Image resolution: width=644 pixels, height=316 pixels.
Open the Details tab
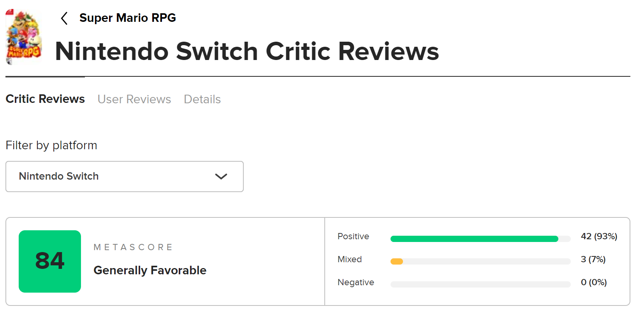click(x=202, y=99)
